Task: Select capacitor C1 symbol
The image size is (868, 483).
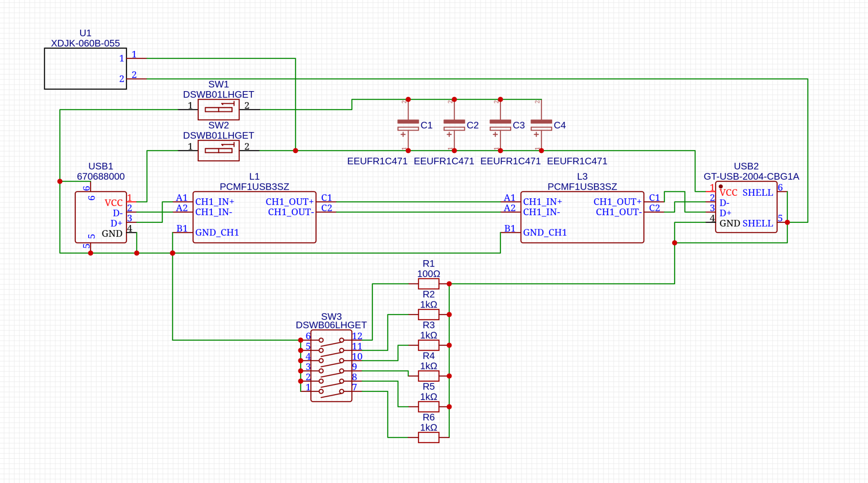Action: point(408,125)
